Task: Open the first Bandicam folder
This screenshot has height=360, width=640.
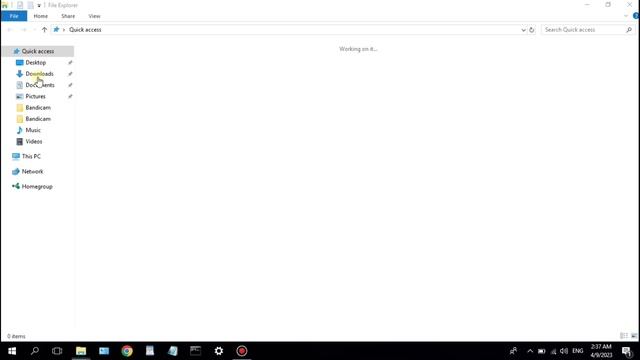Action: [38, 108]
